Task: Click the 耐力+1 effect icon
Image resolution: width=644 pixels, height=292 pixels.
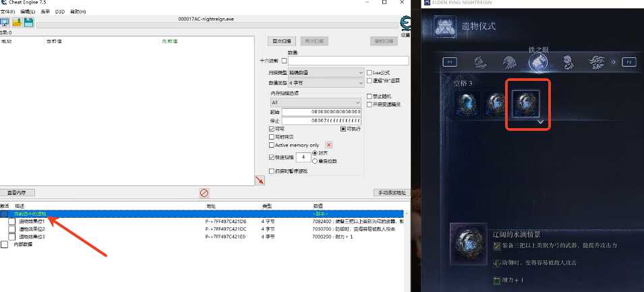Action: click(x=497, y=280)
